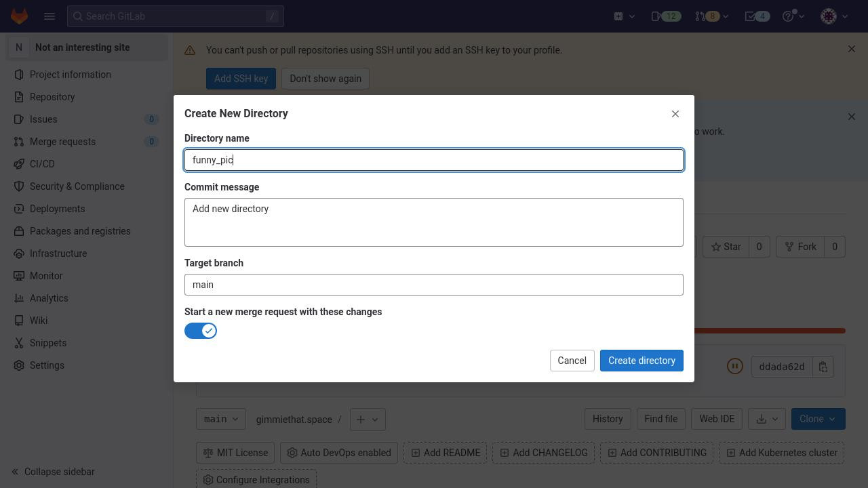Image resolution: width=868 pixels, height=488 pixels.
Task: Click the Create directory button
Action: [x=642, y=361]
